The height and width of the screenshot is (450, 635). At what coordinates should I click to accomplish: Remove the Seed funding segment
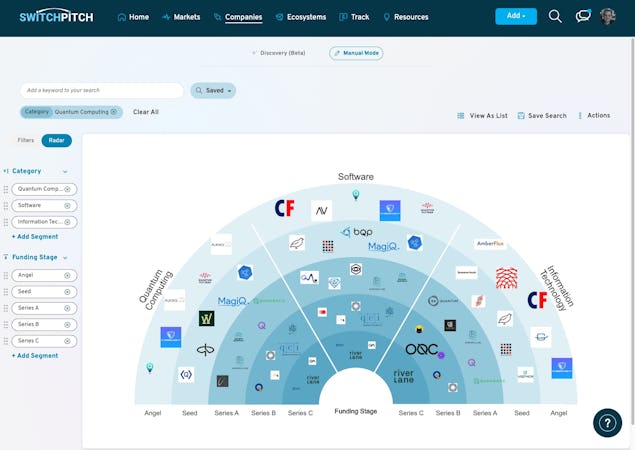pyautogui.click(x=67, y=292)
